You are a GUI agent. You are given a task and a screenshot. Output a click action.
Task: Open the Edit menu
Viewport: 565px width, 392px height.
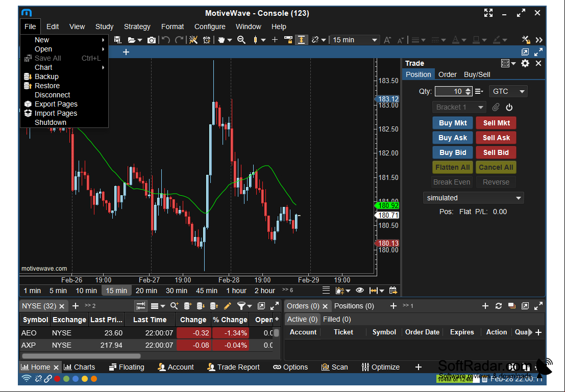[x=52, y=27]
